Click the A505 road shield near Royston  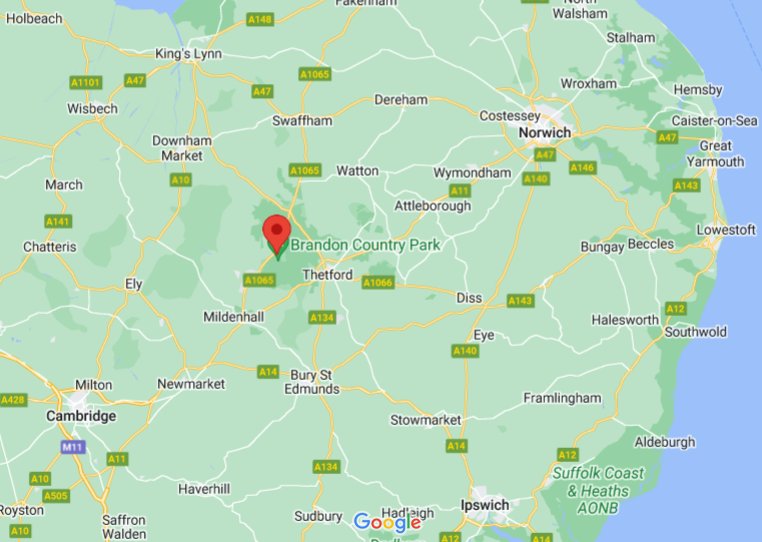point(56,496)
